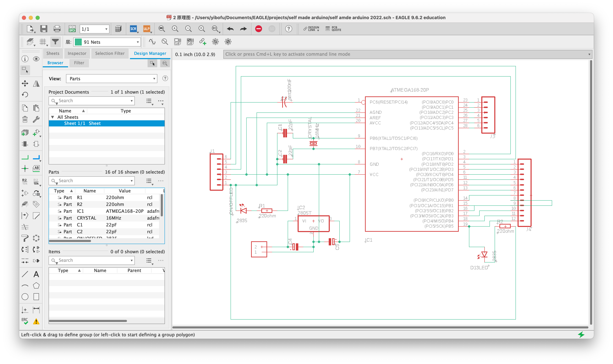Select the Delete trash can tool
The width and height of the screenshot is (613, 364).
click(25, 119)
